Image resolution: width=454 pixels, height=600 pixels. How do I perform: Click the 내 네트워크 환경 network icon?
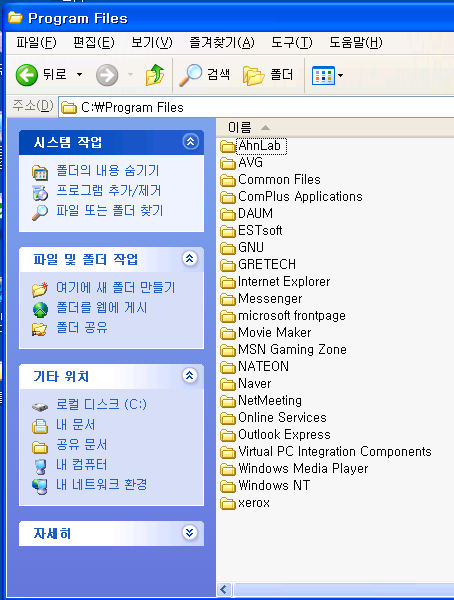click(40, 487)
